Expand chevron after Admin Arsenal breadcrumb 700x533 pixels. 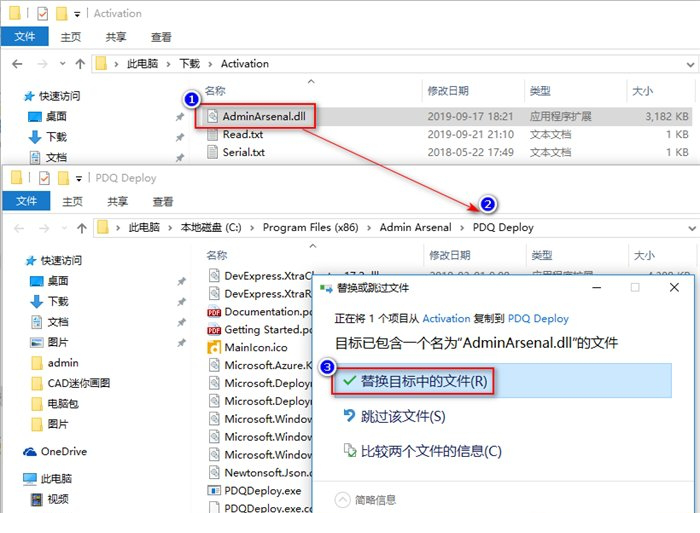462,228
